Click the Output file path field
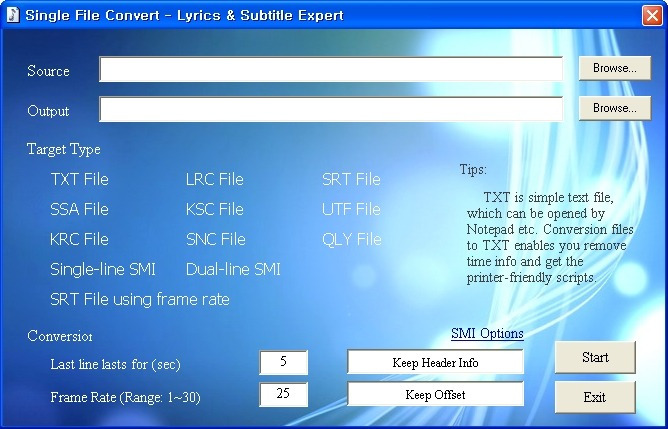The height and width of the screenshot is (429, 668). click(x=331, y=109)
